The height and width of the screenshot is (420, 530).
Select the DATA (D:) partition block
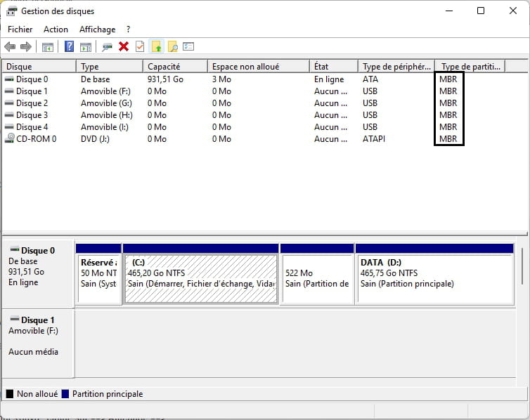(x=434, y=278)
